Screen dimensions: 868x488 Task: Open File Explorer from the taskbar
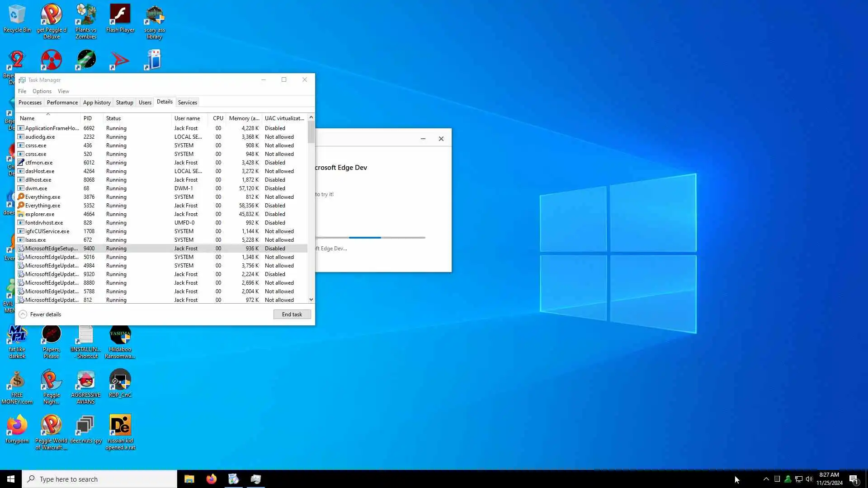pyautogui.click(x=189, y=479)
